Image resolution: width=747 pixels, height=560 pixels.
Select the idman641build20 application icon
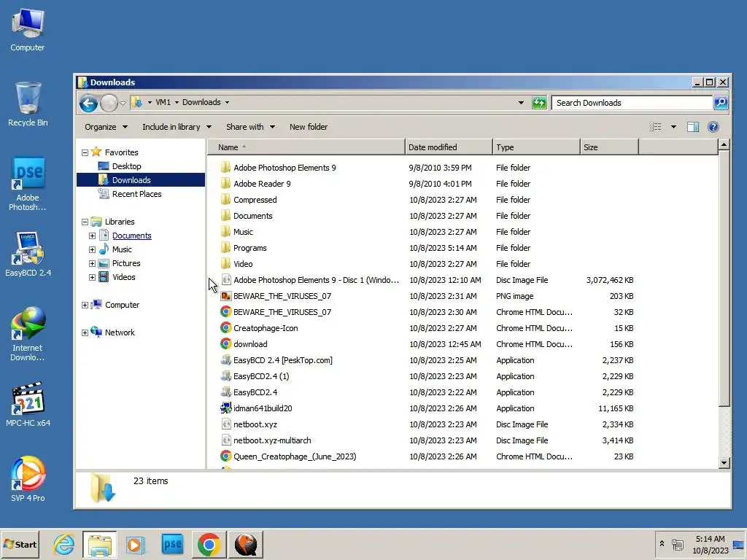[226, 408]
